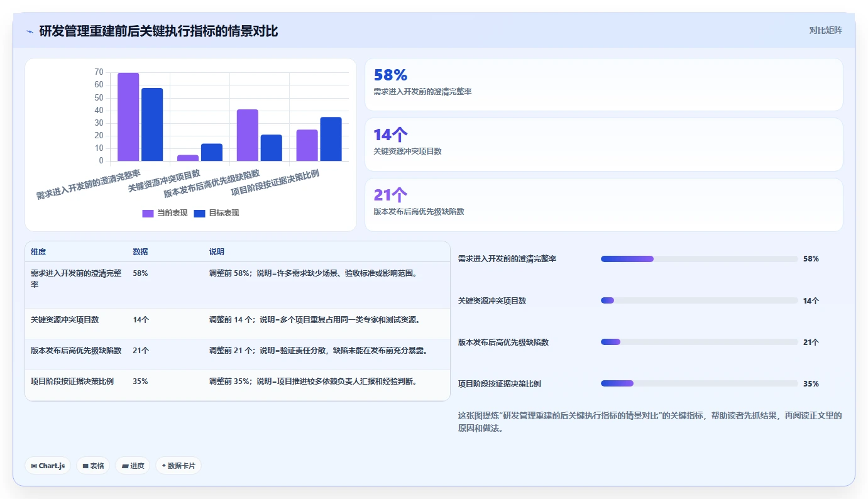
Task: Click the 对比矩阵 label in header
Action: (x=825, y=30)
